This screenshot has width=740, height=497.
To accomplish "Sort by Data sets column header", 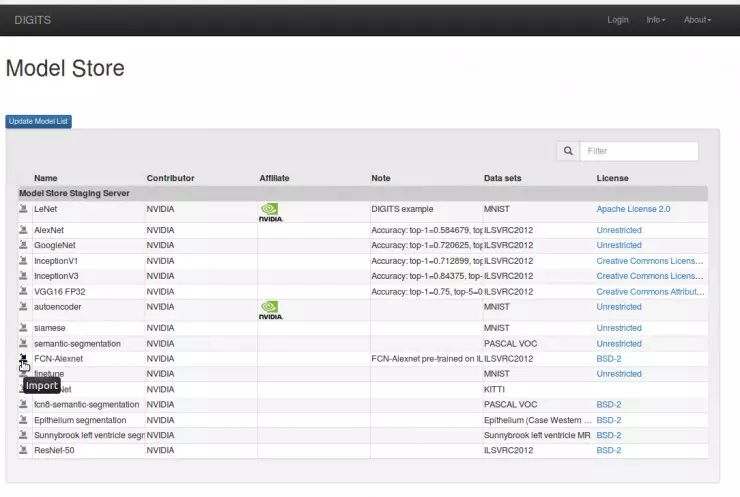I will (x=503, y=178).
